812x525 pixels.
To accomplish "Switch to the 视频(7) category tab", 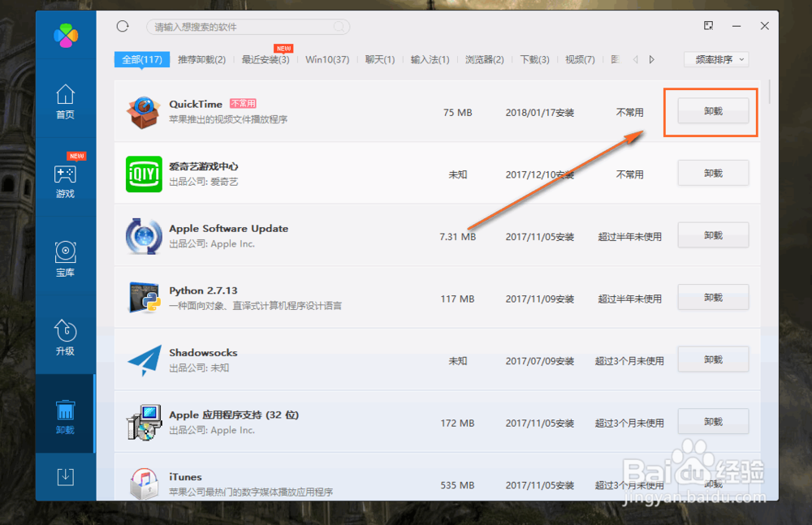I will [x=579, y=58].
